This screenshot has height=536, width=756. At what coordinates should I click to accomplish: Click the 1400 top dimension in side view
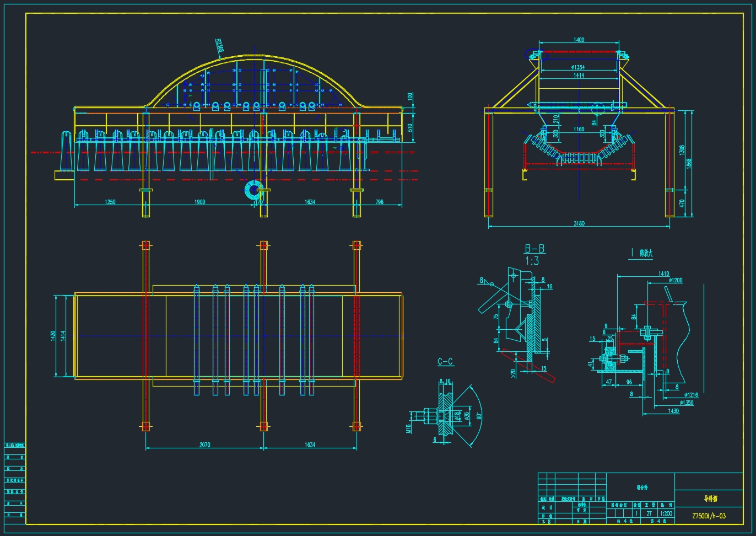[579, 40]
